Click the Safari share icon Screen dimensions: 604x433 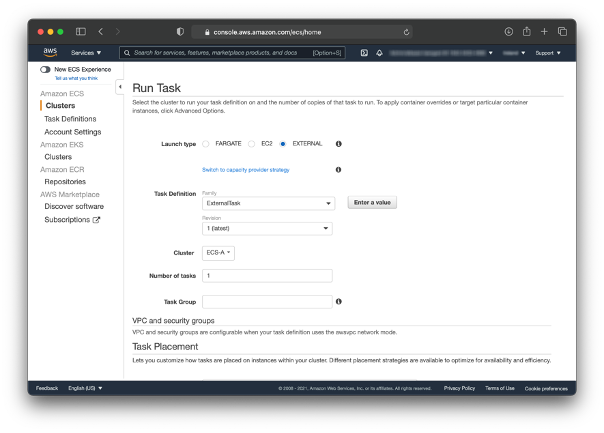(527, 31)
